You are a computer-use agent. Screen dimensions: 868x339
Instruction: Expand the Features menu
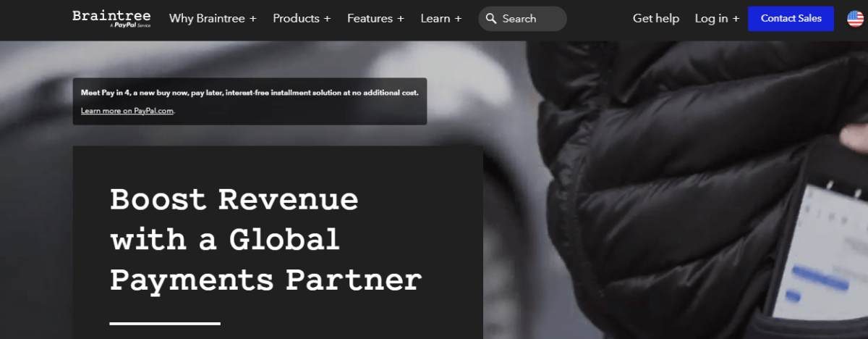click(375, 19)
